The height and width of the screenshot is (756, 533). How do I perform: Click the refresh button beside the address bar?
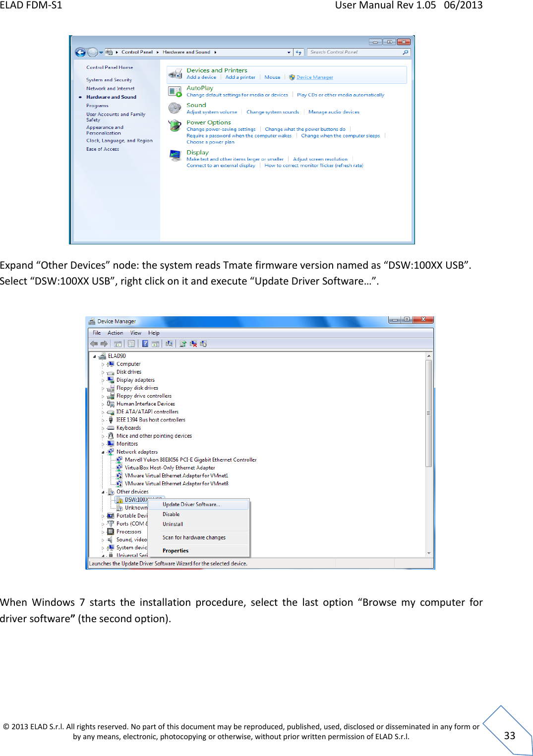(298, 52)
